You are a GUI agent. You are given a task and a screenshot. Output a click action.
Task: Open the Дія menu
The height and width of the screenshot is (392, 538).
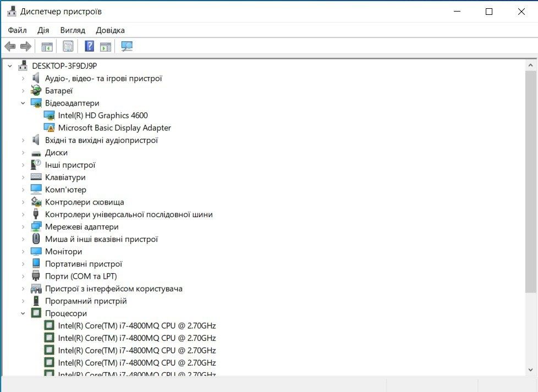43,30
